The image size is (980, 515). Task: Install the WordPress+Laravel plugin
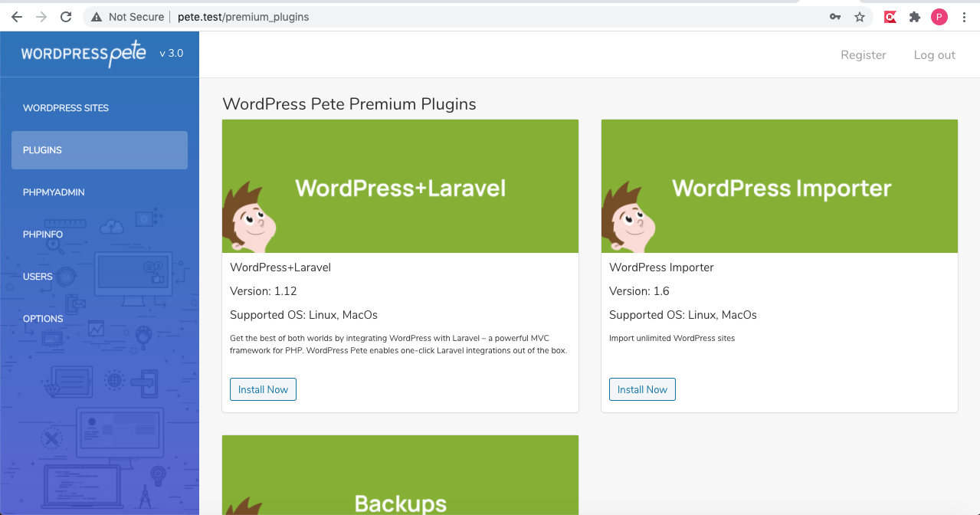click(263, 389)
